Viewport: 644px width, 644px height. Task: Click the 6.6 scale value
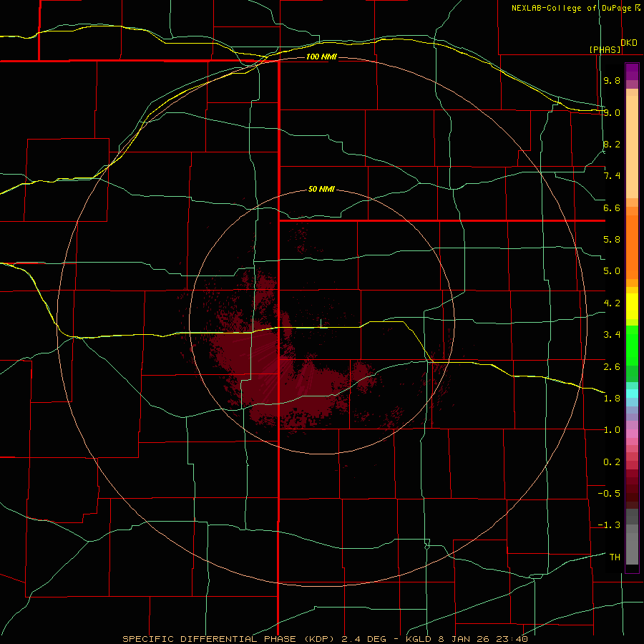[x=612, y=208]
